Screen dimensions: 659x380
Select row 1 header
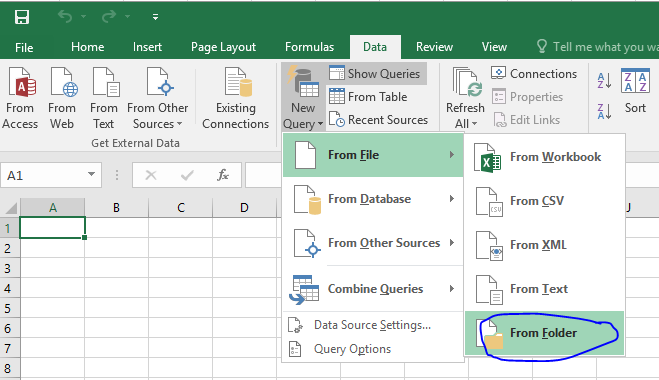(x=9, y=228)
